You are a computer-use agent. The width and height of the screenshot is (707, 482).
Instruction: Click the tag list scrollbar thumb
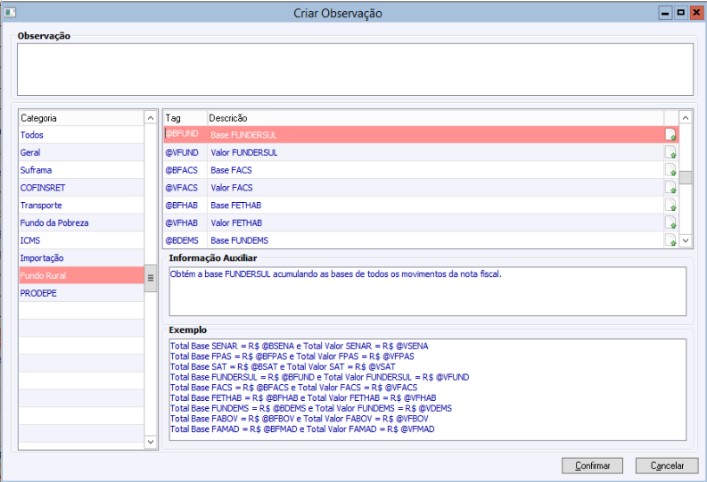pyautogui.click(x=685, y=178)
